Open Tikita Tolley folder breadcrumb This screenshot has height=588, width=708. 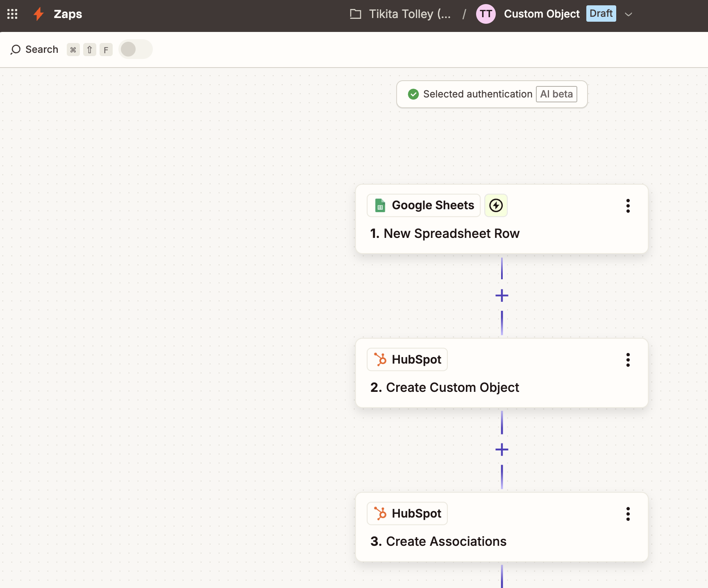pos(410,14)
